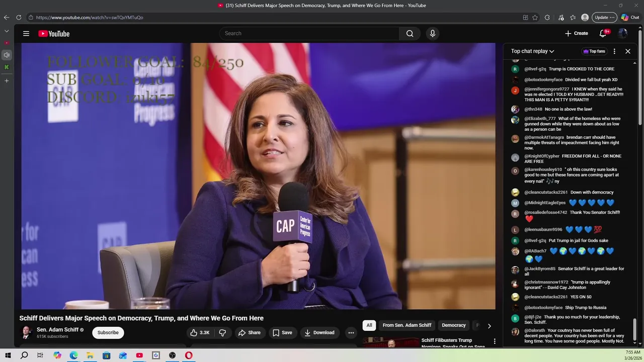Click chat user @KnightOfCypher
This screenshot has width=644, height=362.
(x=542, y=156)
